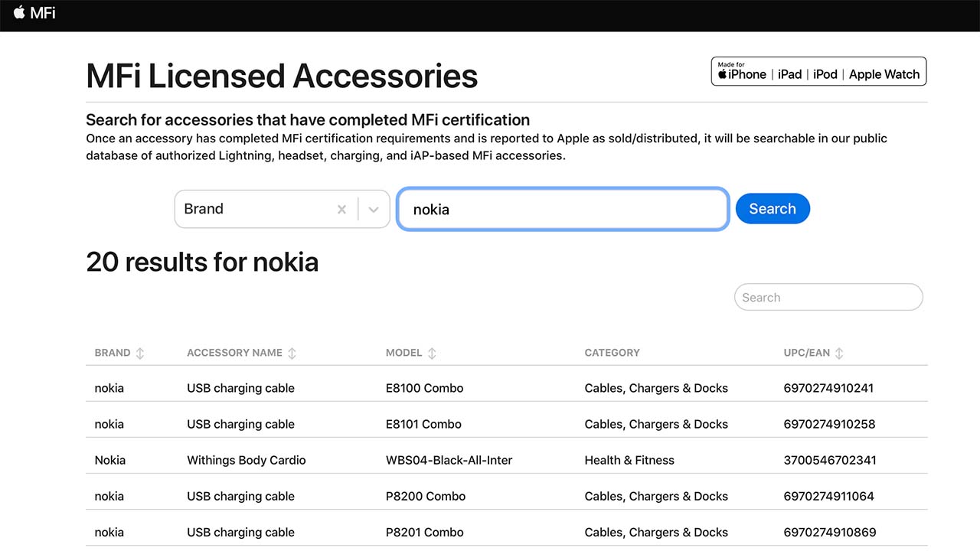Click the MODEL column header label
The image size is (980, 551).
pos(404,353)
